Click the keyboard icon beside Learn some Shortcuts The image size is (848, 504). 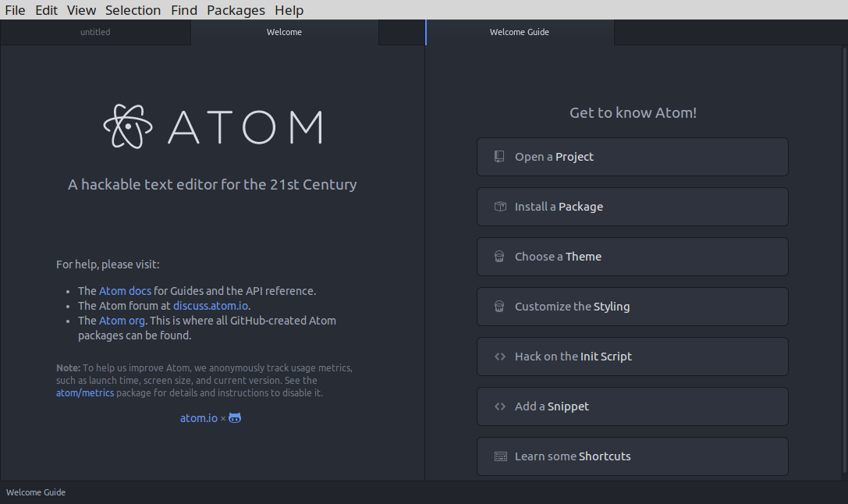[501, 456]
